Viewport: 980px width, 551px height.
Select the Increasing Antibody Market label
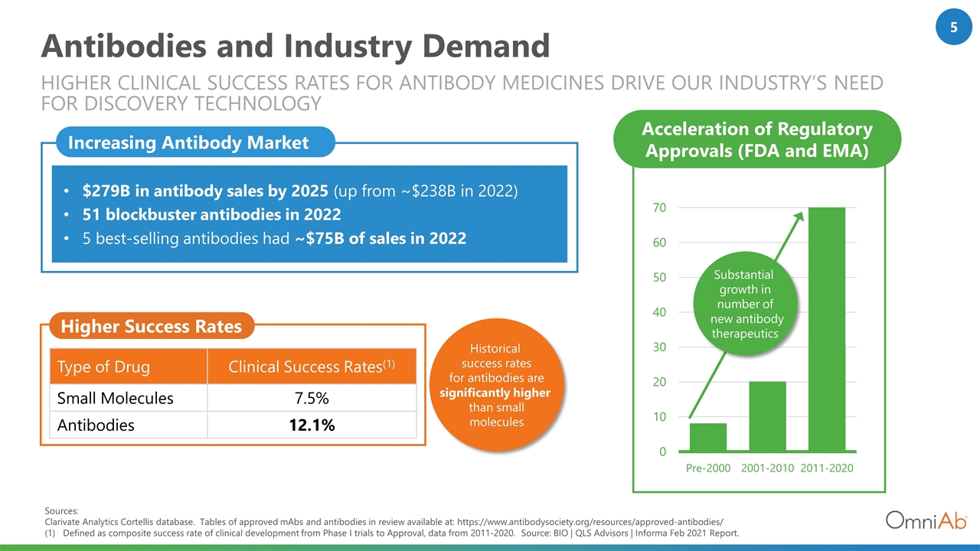188,142
